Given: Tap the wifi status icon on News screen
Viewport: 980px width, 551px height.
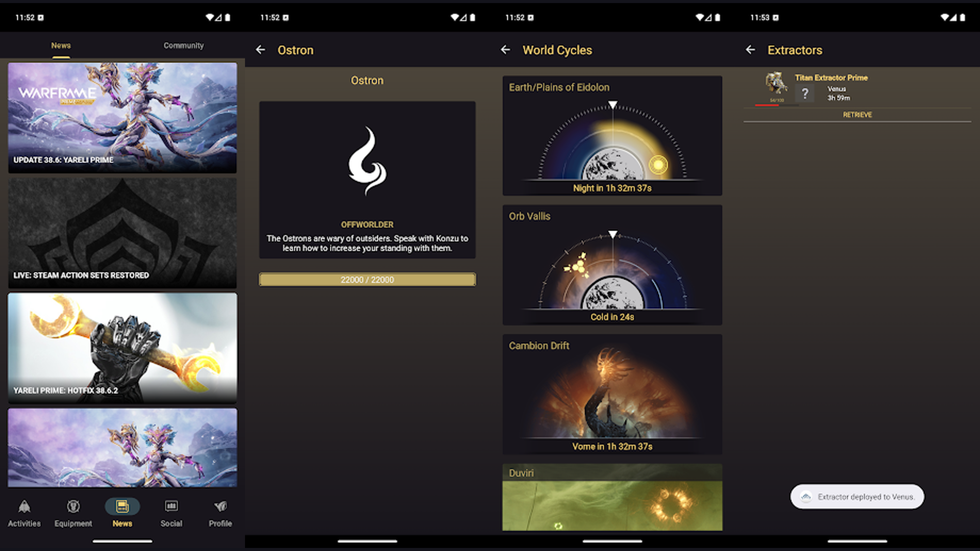Looking at the screenshot, I should point(210,17).
